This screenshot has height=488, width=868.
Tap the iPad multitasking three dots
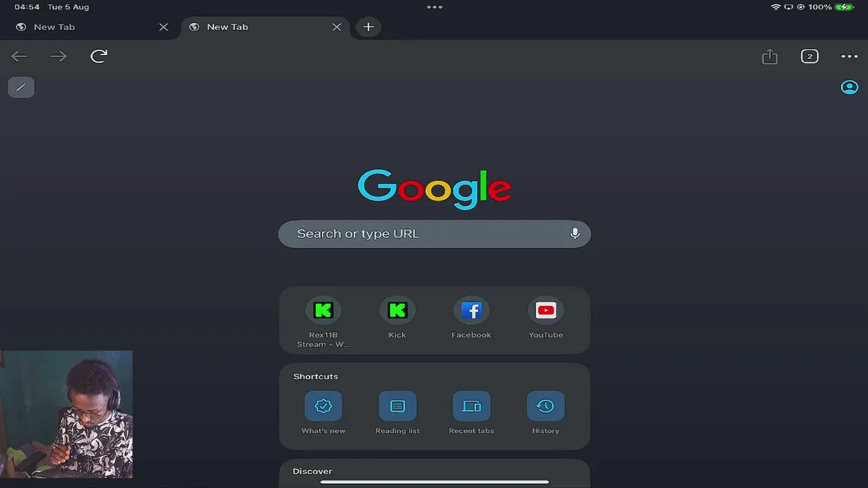[435, 7]
